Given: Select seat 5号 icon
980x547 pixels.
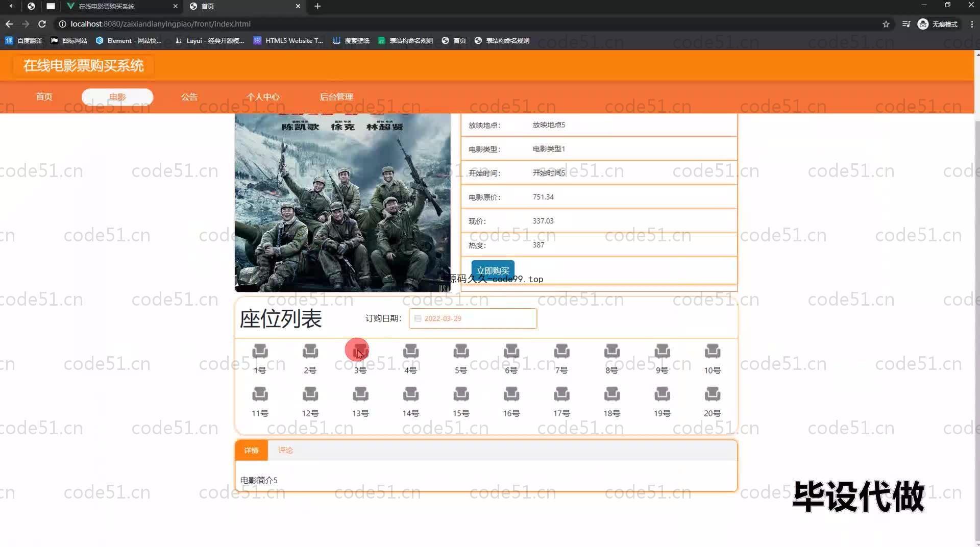Looking at the screenshot, I should point(461,351).
